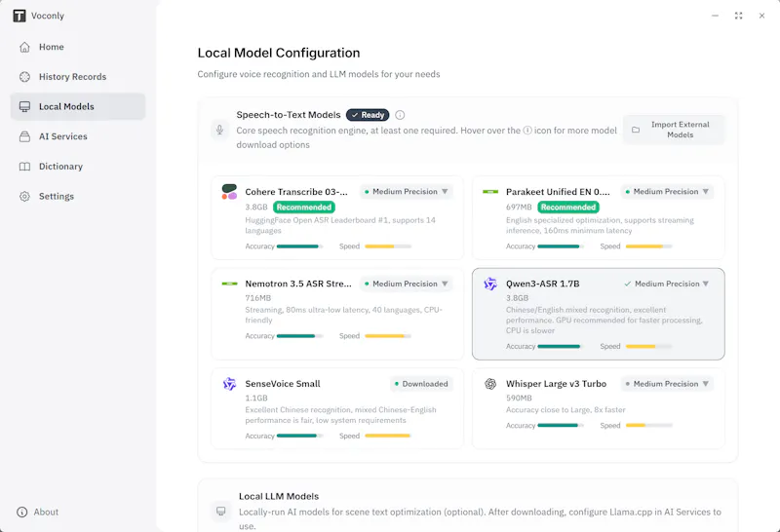Click the AI Services icon in sidebar

24,136
